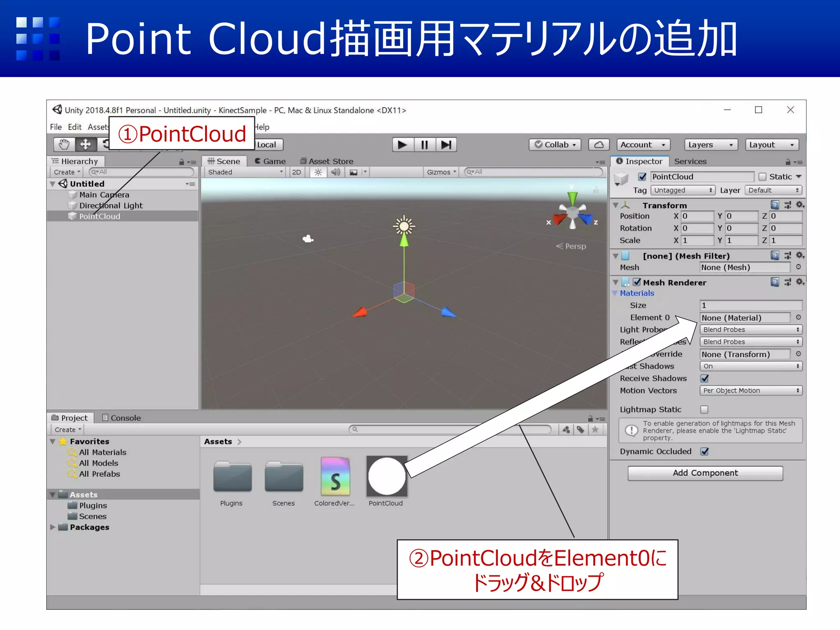Open the Scenes folder in Assets grid
The image size is (840, 630).
coord(283,484)
